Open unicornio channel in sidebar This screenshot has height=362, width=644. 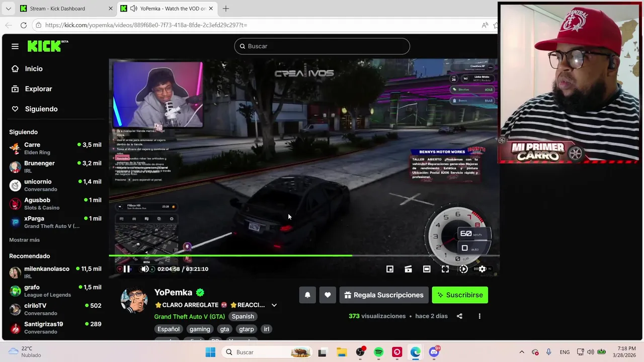(55, 185)
